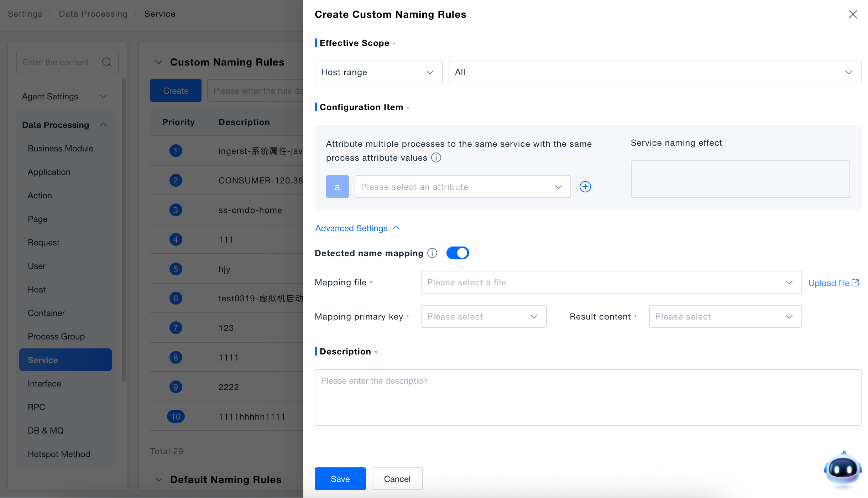Open RPC menu item
The image size is (868, 498).
65,407
